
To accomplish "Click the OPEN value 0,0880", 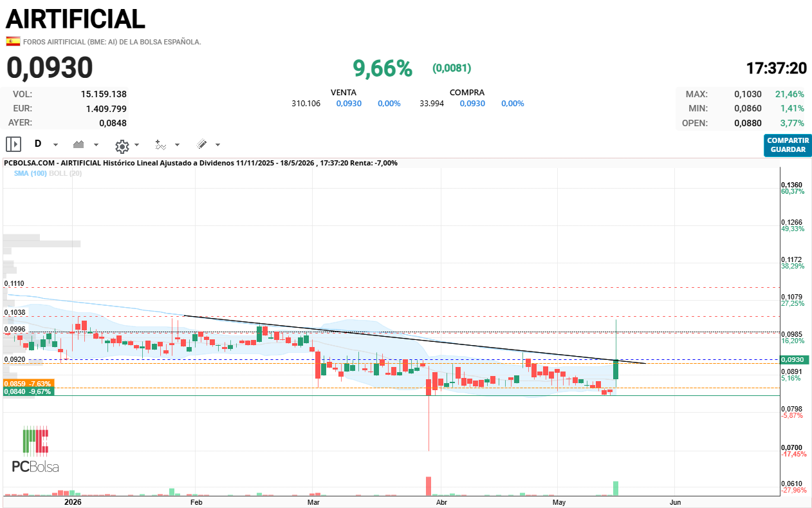I will point(748,123).
